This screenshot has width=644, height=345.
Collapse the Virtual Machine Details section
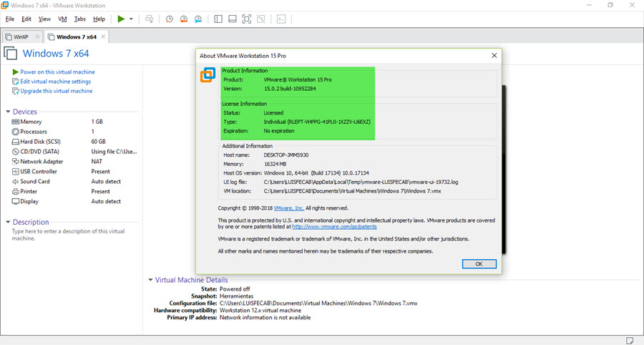[x=150, y=280]
